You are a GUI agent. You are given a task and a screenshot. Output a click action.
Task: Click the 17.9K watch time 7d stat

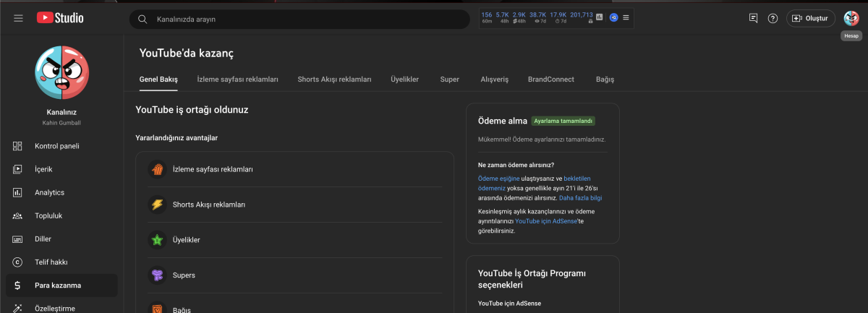(558, 17)
